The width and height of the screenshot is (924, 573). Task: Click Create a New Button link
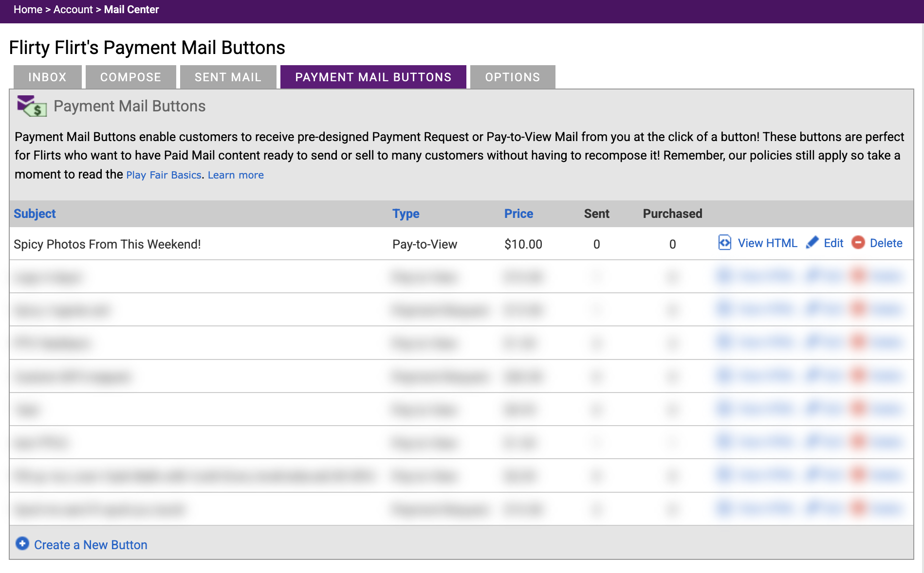point(91,545)
